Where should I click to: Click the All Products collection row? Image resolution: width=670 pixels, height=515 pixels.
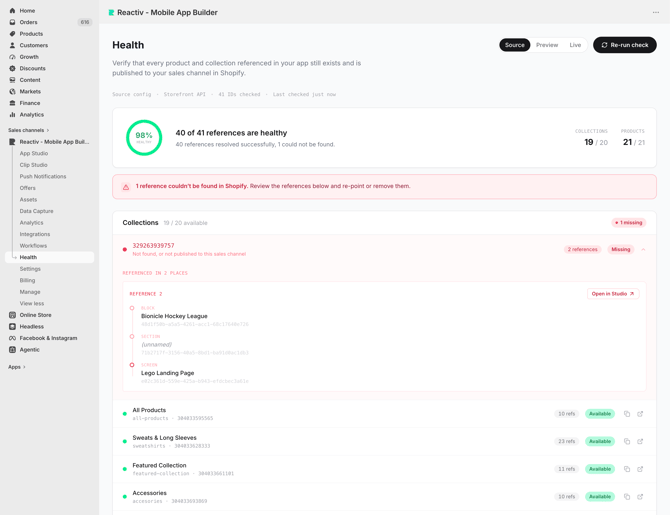coord(384,414)
